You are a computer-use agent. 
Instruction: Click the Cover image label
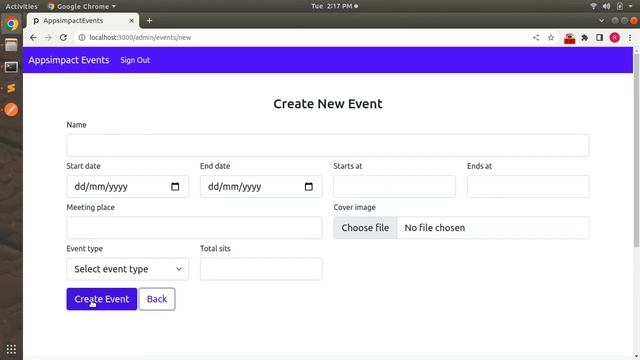tap(354, 207)
